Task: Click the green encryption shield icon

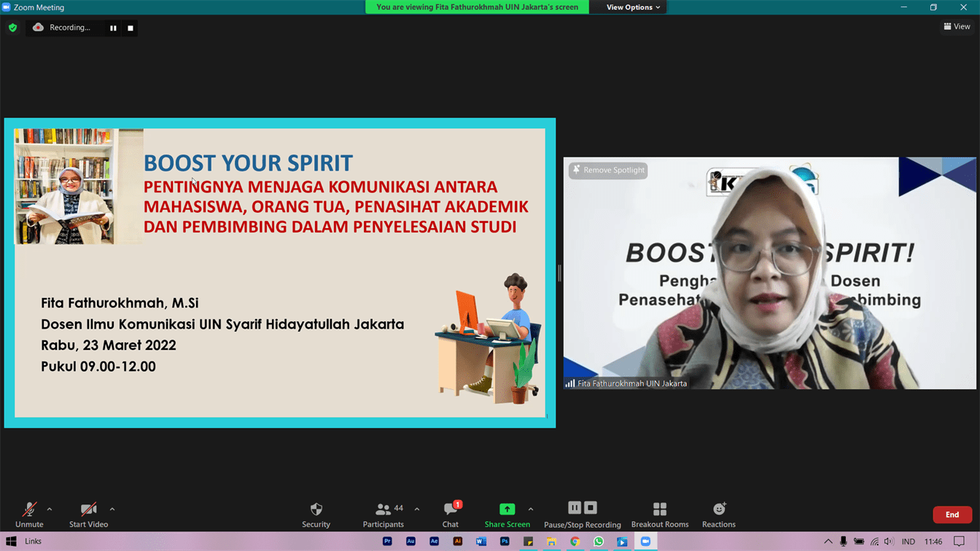Action: pos(12,28)
